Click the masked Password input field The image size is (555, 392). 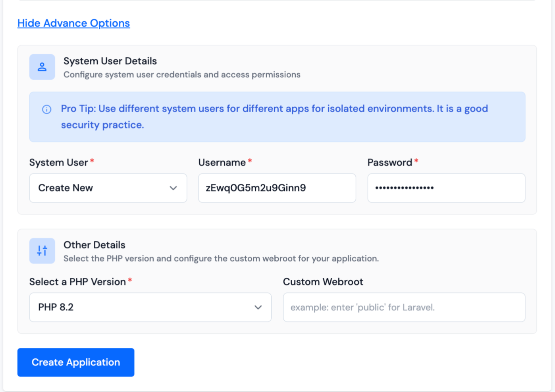tap(446, 188)
